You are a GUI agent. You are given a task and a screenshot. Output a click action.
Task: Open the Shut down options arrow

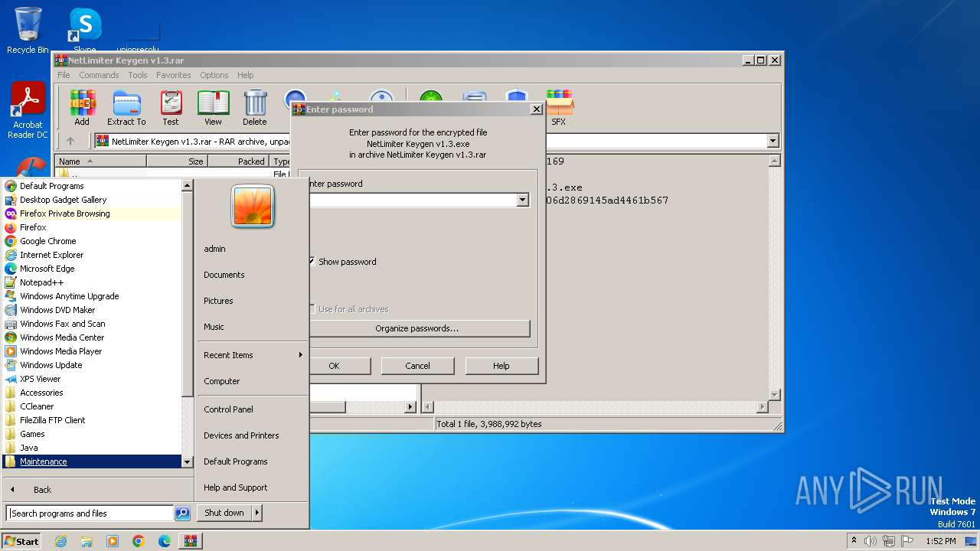[256, 513]
